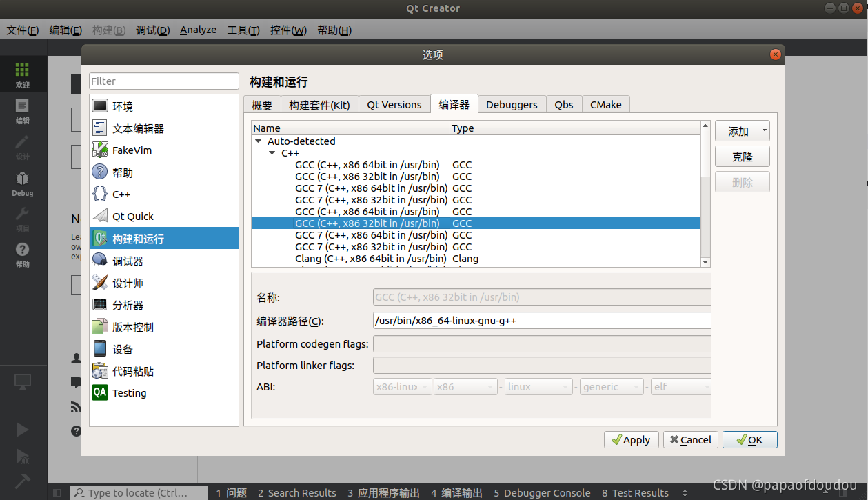This screenshot has width=868, height=500.
Task: Toggle the sidebar button in status bar
Action: click(x=57, y=492)
